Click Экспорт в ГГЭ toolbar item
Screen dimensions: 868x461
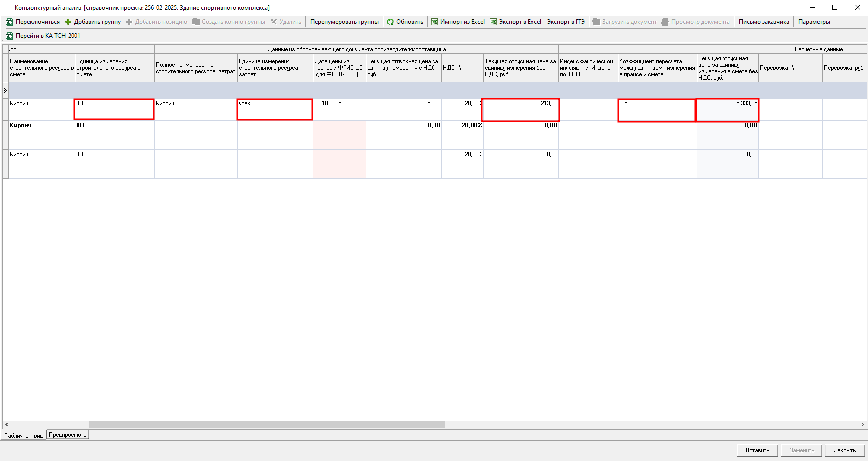566,22
